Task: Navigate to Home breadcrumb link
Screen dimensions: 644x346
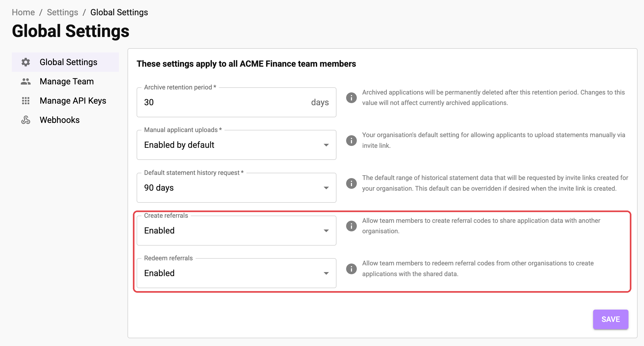Action: 23,12
